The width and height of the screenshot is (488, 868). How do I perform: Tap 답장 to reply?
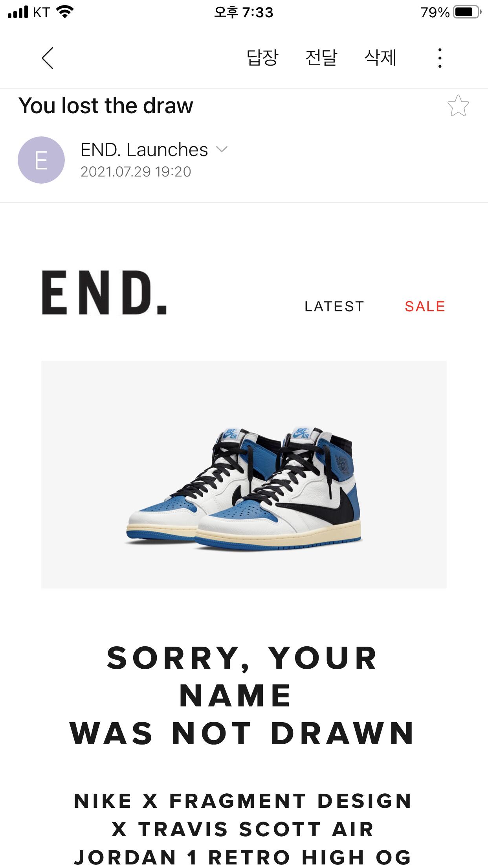(x=262, y=58)
